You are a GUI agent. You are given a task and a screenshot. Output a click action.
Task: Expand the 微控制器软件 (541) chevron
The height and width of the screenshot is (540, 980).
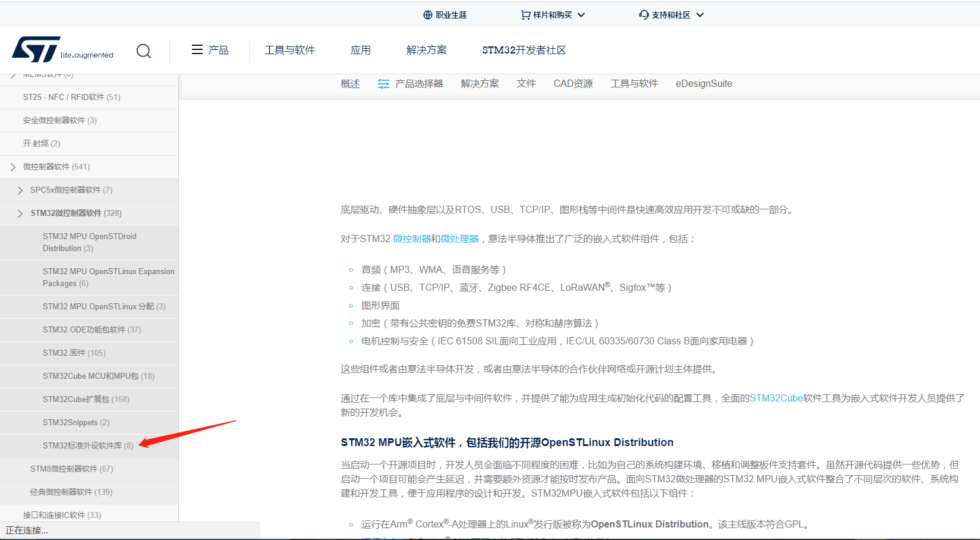point(13,167)
